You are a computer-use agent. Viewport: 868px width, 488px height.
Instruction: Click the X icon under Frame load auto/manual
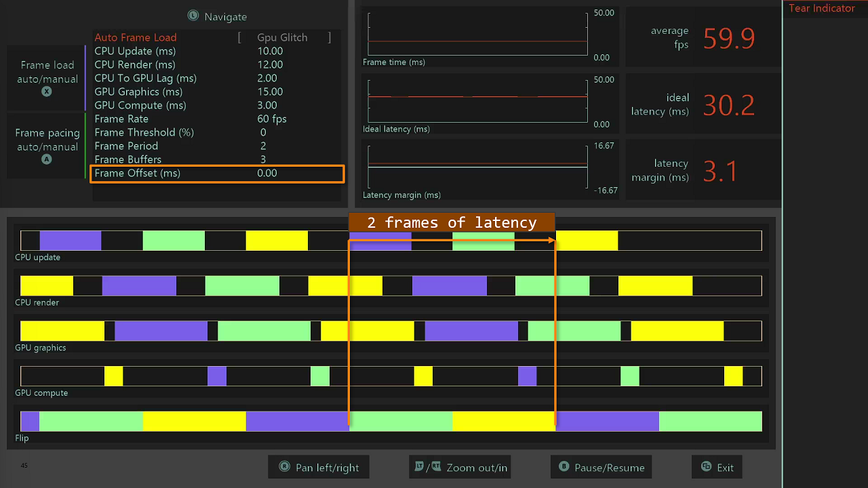[47, 91]
